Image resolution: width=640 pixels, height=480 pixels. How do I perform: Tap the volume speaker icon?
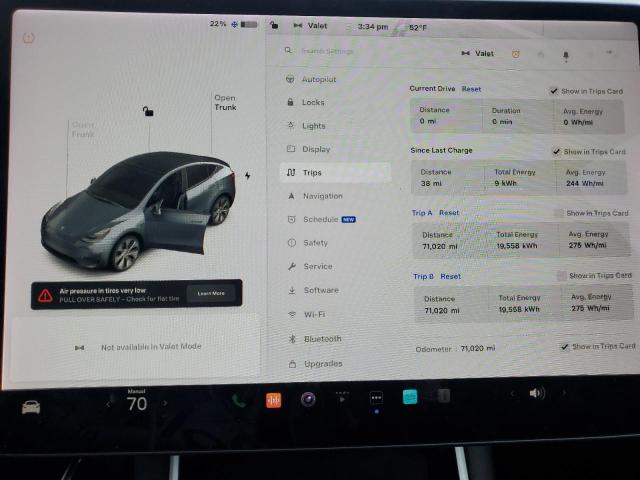pyautogui.click(x=537, y=393)
